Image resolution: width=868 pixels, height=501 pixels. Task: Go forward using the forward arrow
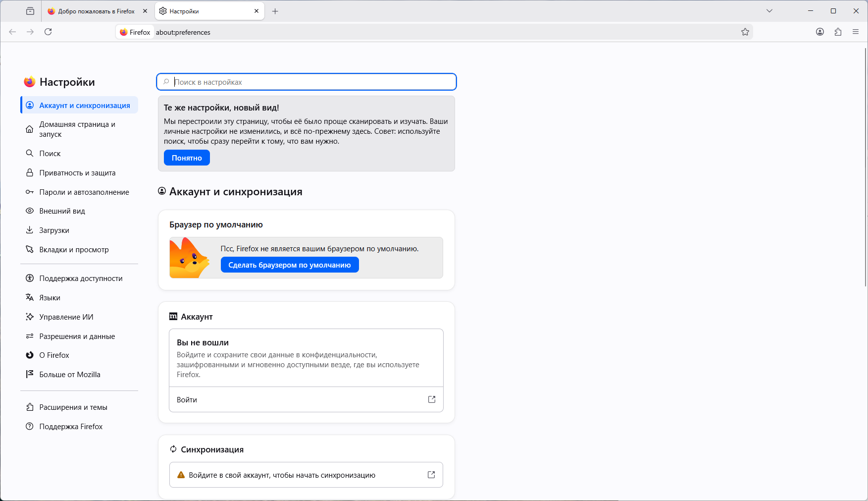pyautogui.click(x=30, y=32)
